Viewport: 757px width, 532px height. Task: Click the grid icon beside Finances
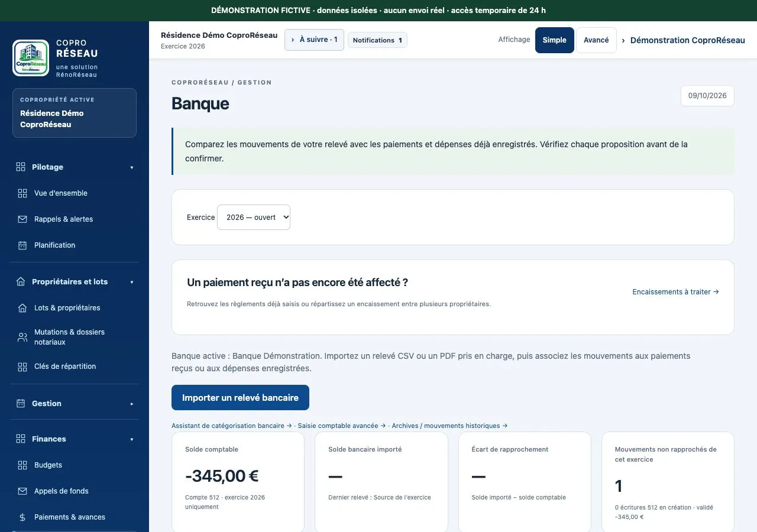click(21, 439)
